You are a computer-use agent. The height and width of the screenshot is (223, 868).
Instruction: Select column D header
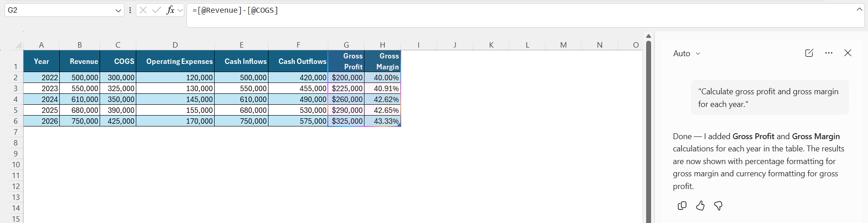[x=175, y=45]
